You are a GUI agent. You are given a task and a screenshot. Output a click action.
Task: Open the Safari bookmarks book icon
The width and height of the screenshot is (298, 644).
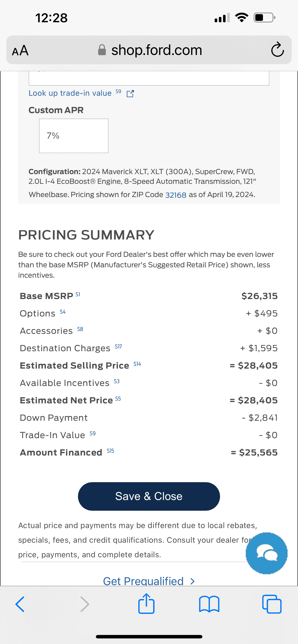(209, 604)
